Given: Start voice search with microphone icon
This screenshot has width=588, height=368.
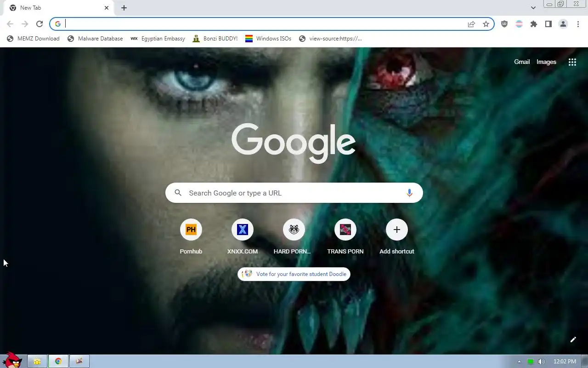Looking at the screenshot, I should click(x=409, y=193).
